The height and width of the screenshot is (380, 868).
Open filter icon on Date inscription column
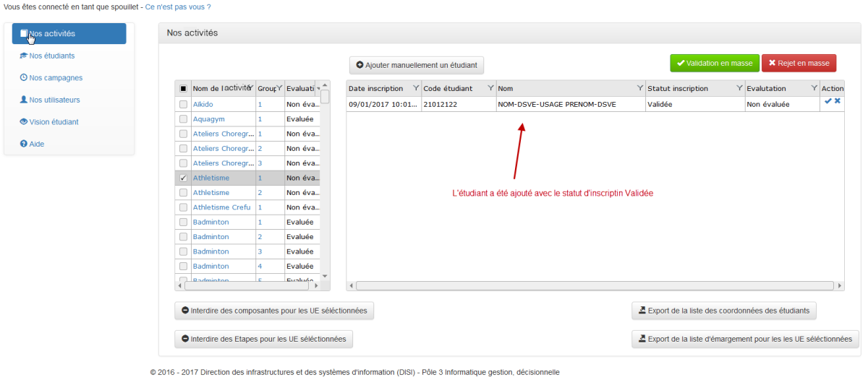click(x=415, y=88)
